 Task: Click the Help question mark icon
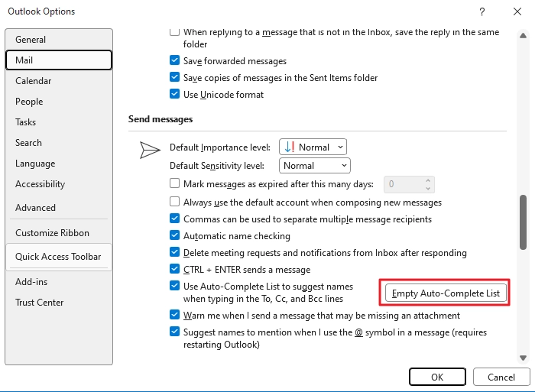tap(481, 12)
